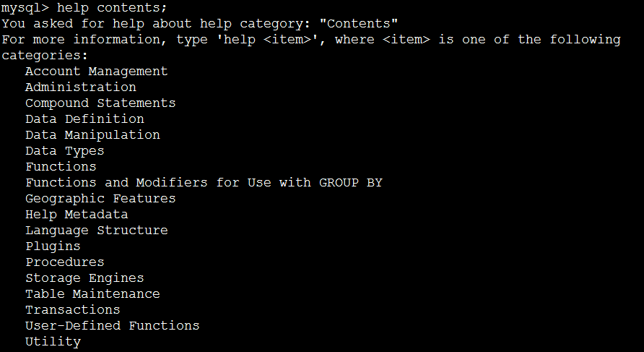This screenshot has height=352, width=644.
Task: Click the Plugins category
Action: 53,246
